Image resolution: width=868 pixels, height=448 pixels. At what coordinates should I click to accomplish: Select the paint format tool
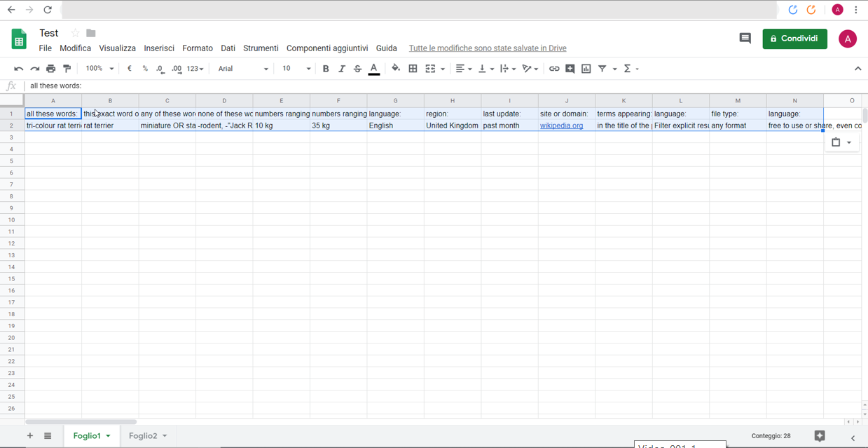tap(67, 68)
